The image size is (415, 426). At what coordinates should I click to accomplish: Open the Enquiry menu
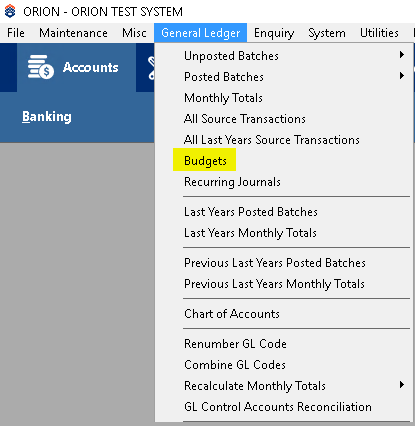[274, 33]
